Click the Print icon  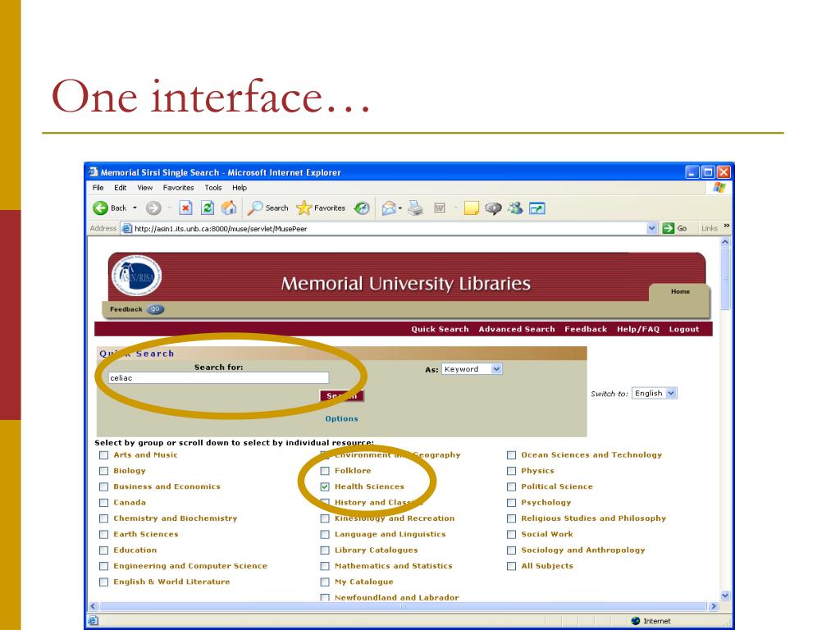coord(415,208)
